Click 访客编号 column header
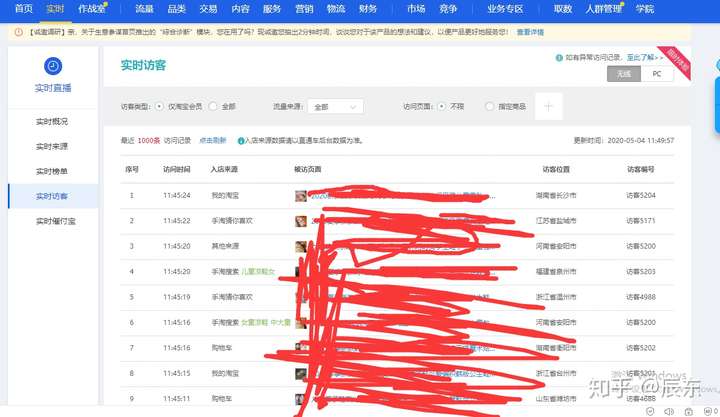Image resolution: width=720 pixels, height=417 pixels. 641,169
